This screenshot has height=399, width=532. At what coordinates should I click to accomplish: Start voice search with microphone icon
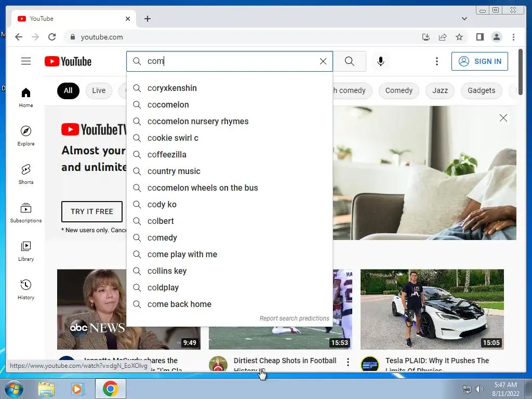(x=381, y=61)
